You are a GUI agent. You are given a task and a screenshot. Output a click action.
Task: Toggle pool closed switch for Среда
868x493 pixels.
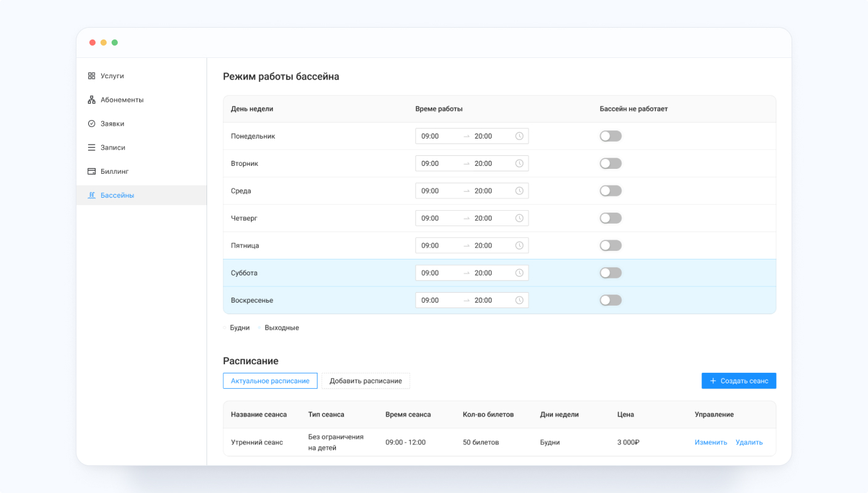610,191
